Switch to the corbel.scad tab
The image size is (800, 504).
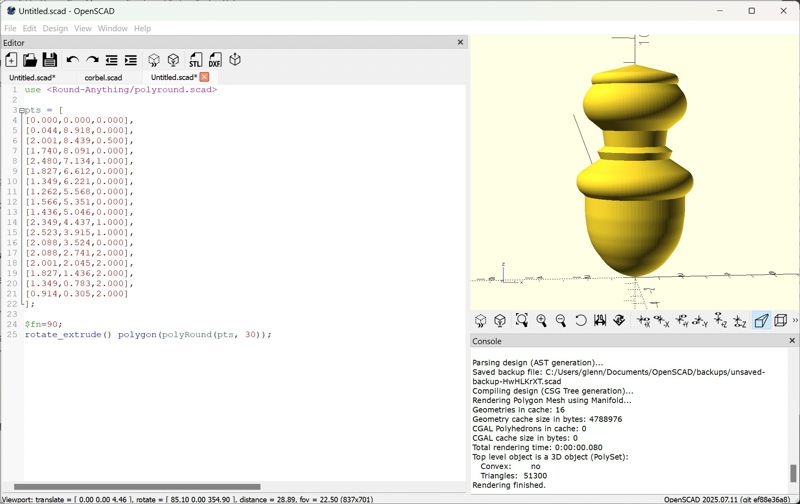[103, 77]
